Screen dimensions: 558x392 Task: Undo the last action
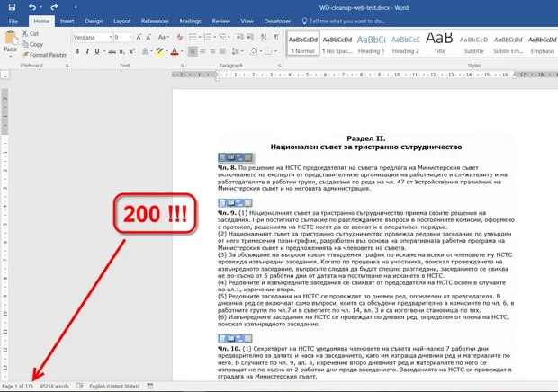pyautogui.click(x=32, y=7)
